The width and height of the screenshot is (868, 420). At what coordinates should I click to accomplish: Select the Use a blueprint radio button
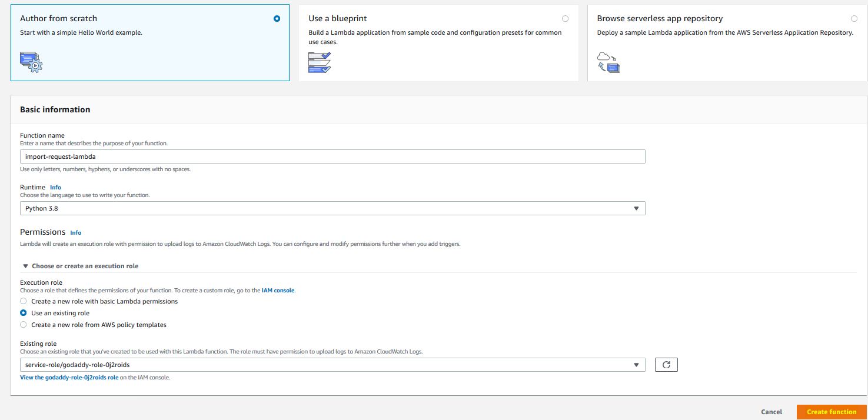click(566, 19)
